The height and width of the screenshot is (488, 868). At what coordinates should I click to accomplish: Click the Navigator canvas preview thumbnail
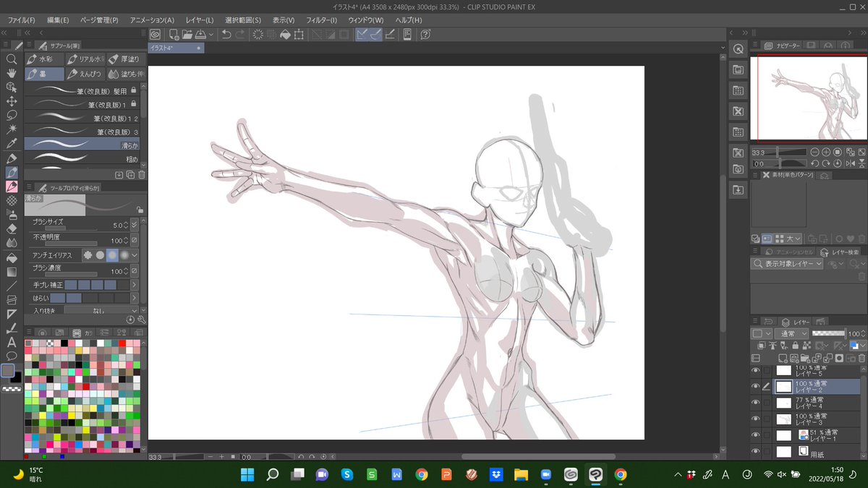coord(809,98)
